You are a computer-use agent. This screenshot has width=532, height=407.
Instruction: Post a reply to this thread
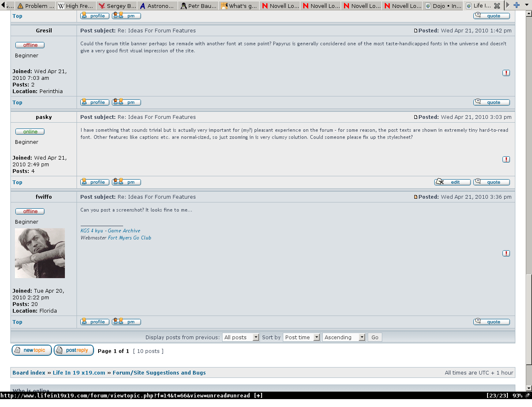[74, 350]
